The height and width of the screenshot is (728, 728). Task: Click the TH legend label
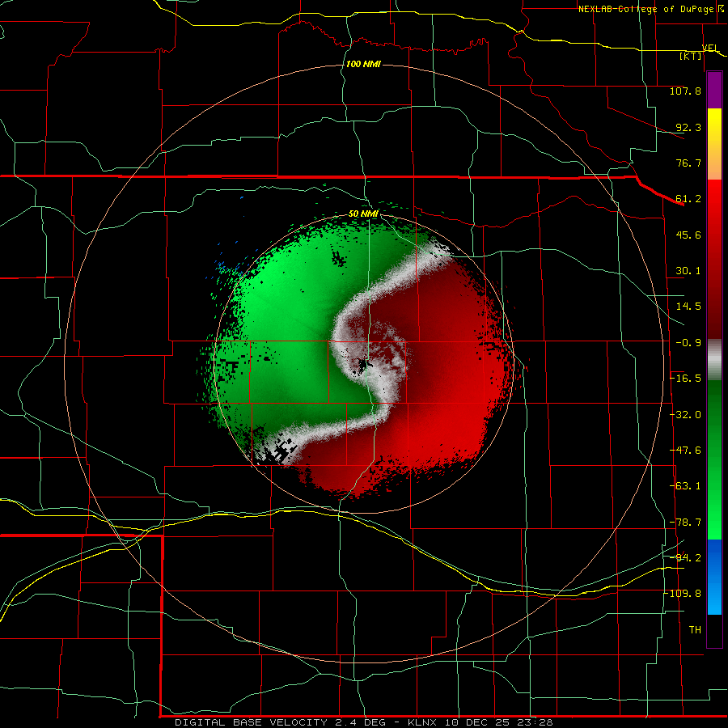pyautogui.click(x=695, y=630)
